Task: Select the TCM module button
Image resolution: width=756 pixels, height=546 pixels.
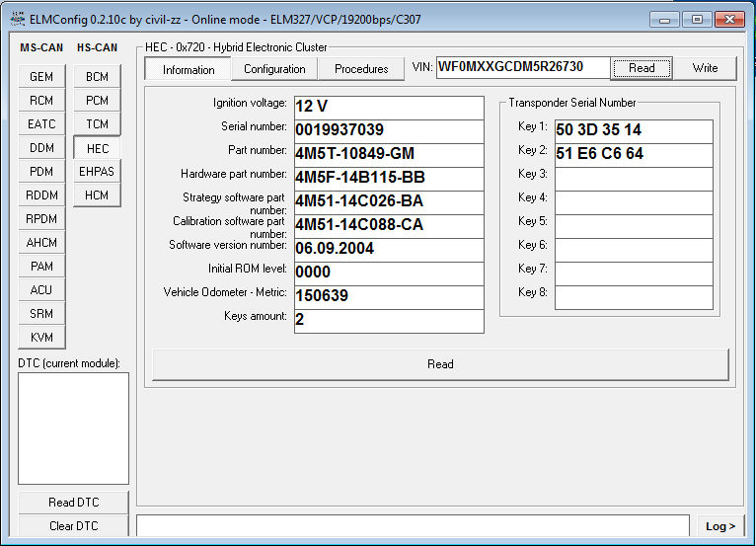Action: click(97, 124)
